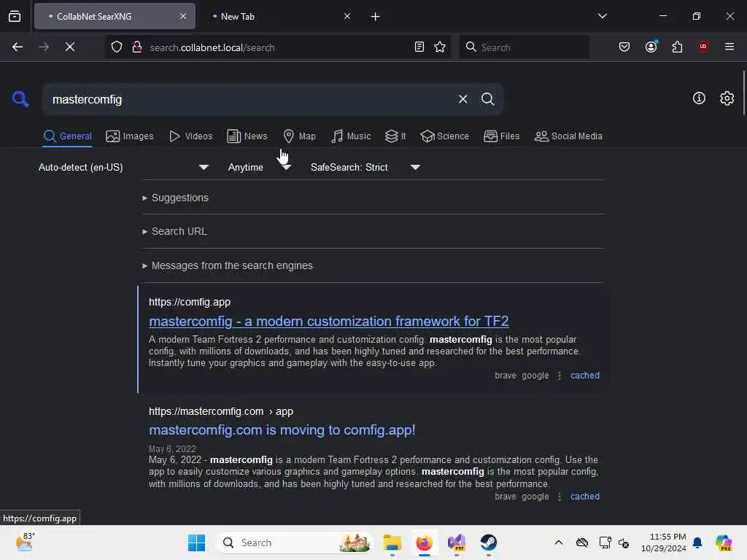Close the New Tab tab

click(347, 16)
